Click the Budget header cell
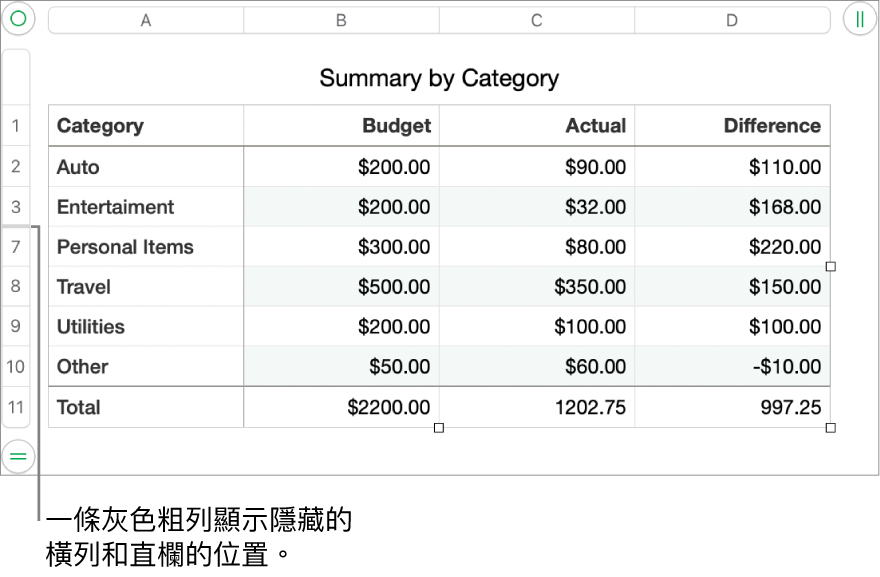The image size is (880, 577). 341,126
